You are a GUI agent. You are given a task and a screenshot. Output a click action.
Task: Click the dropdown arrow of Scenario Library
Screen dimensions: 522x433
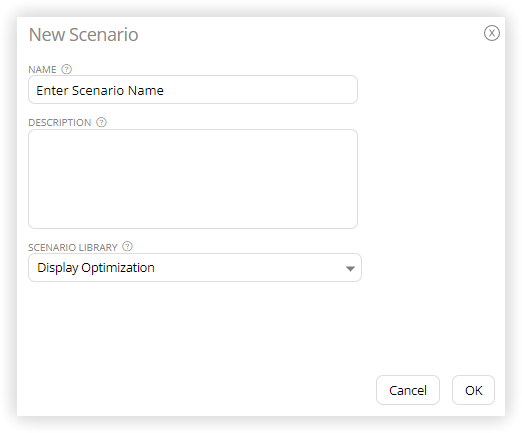[x=350, y=269]
